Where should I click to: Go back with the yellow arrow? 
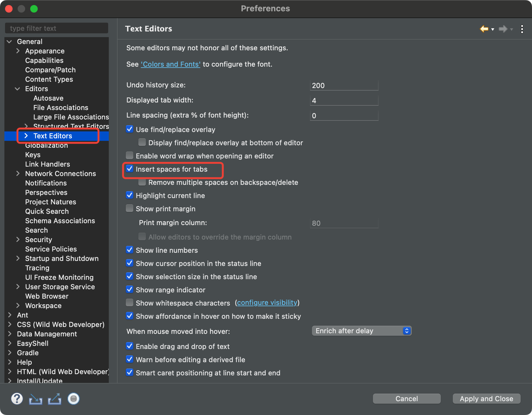click(x=484, y=29)
